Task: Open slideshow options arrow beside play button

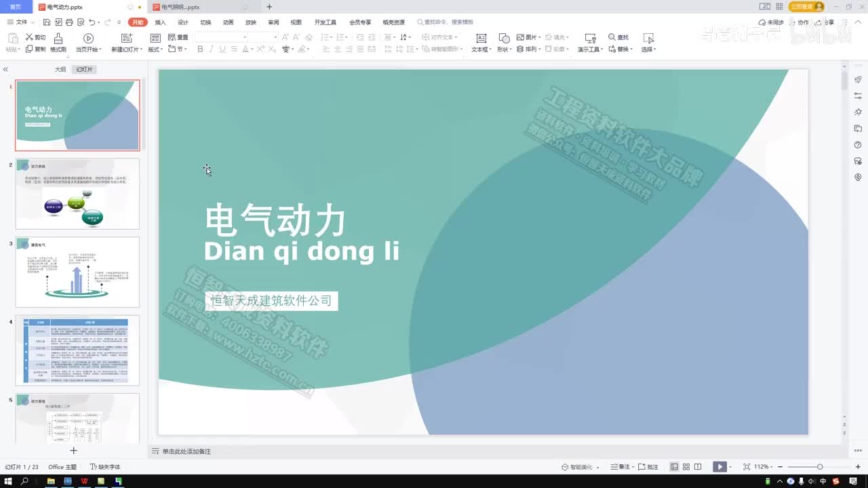Action: click(730, 467)
